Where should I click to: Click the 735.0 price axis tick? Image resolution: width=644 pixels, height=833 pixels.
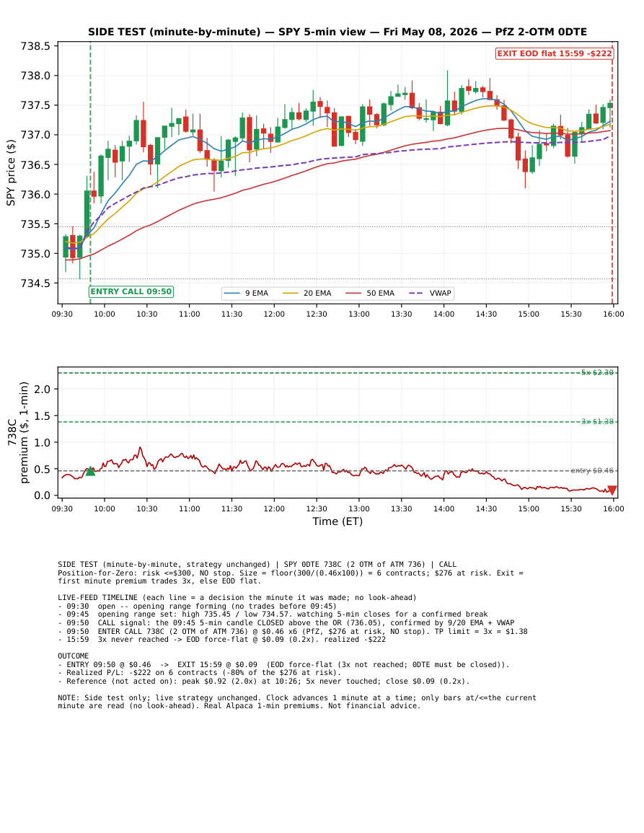point(35,254)
